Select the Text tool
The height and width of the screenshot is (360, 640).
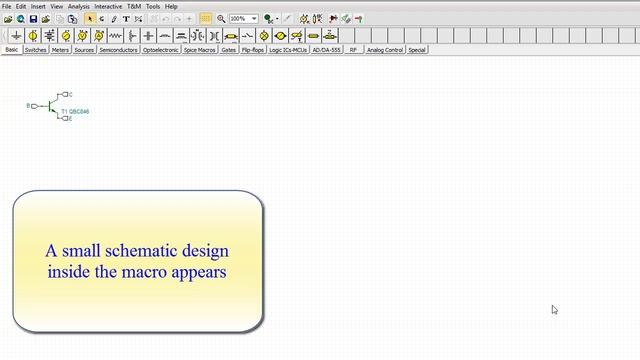[x=126, y=19]
